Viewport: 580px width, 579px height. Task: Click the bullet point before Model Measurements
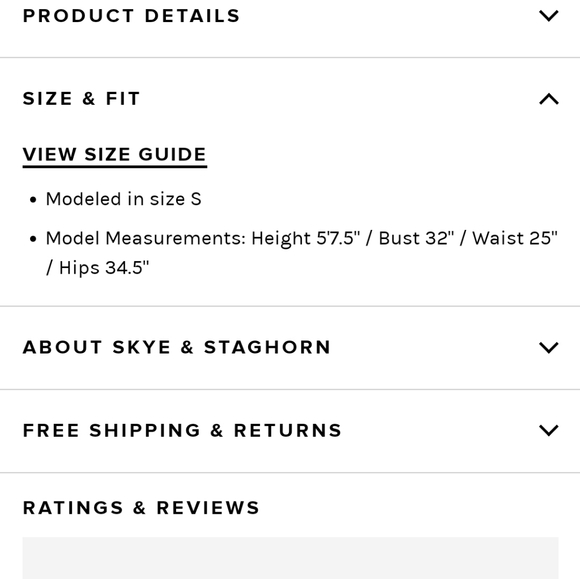click(33, 239)
